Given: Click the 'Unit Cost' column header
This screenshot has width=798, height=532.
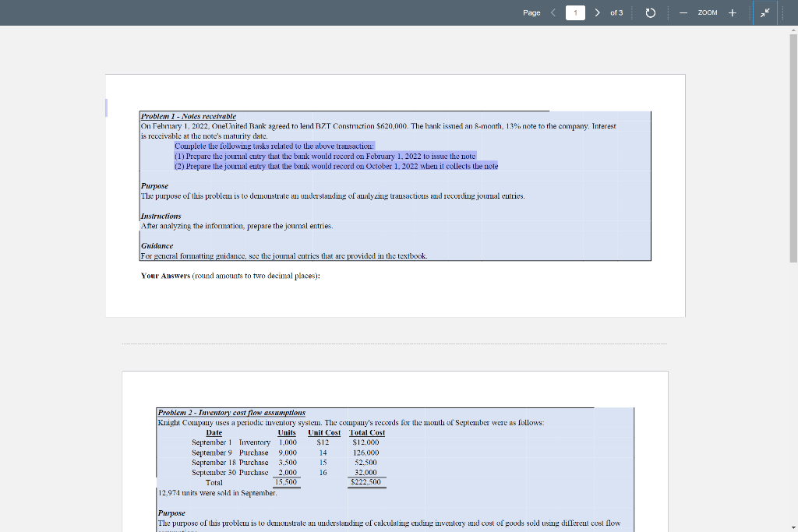Looking at the screenshot, I should pos(324,432).
